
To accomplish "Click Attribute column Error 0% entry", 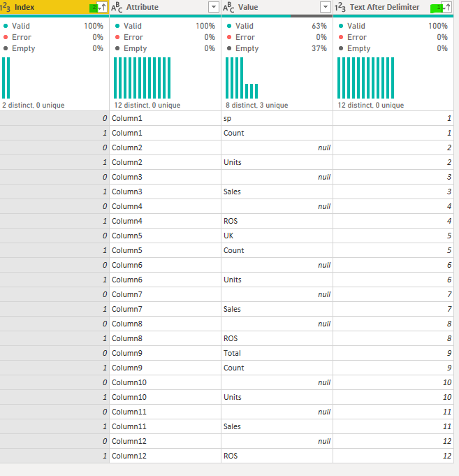I will [165, 37].
